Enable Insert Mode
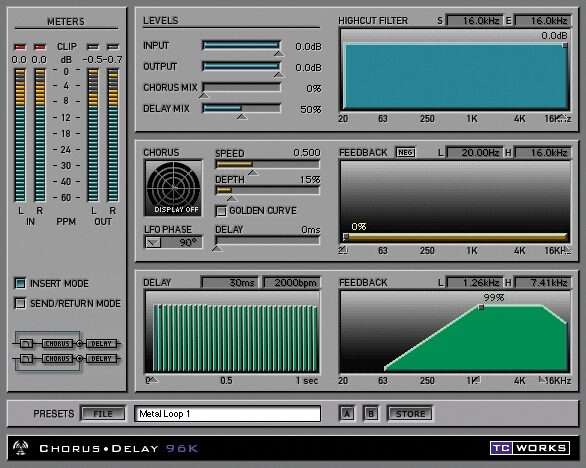 coord(20,283)
